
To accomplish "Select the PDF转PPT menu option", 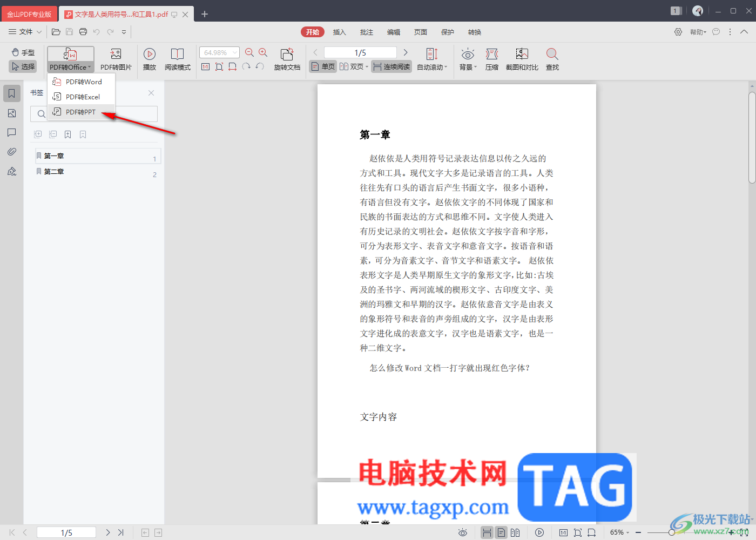I will pyautogui.click(x=81, y=112).
